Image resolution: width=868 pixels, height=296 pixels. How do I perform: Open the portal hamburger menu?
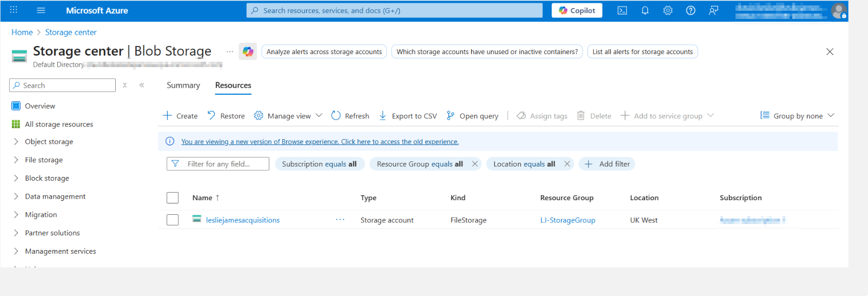[41, 10]
